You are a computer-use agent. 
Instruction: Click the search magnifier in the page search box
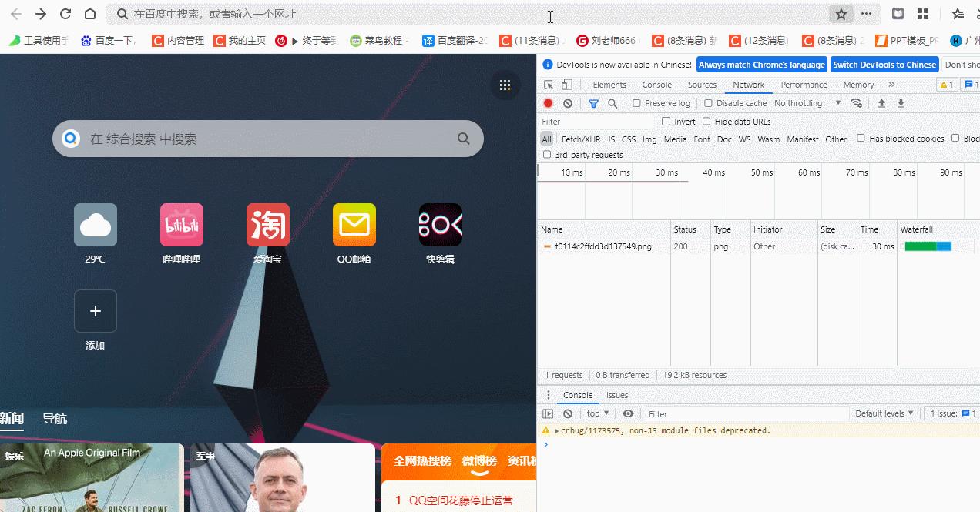point(464,139)
